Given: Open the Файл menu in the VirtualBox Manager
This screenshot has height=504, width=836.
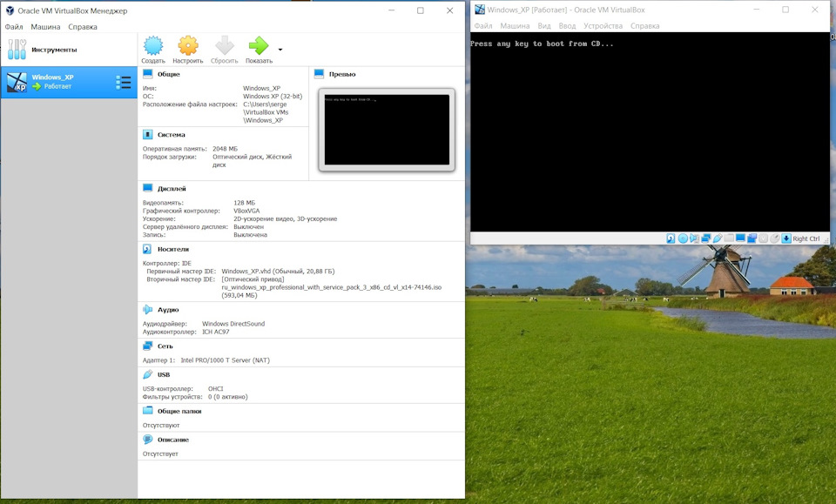Looking at the screenshot, I should click(14, 27).
